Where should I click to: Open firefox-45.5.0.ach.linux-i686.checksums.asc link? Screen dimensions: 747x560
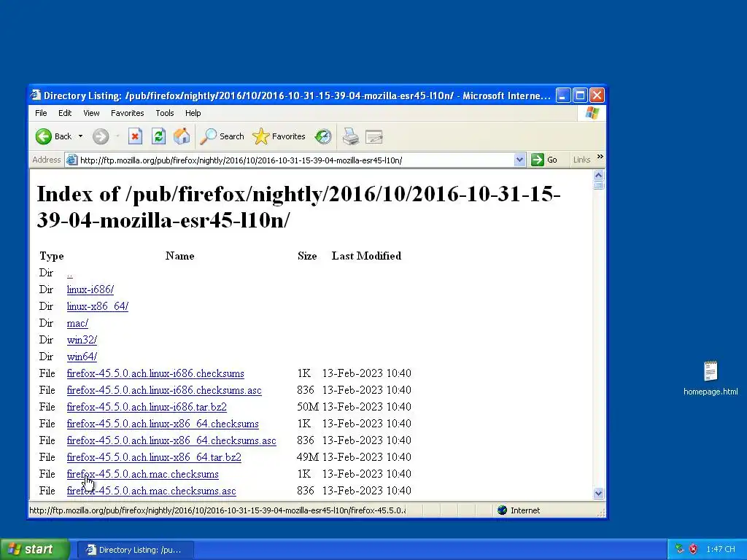164,390
